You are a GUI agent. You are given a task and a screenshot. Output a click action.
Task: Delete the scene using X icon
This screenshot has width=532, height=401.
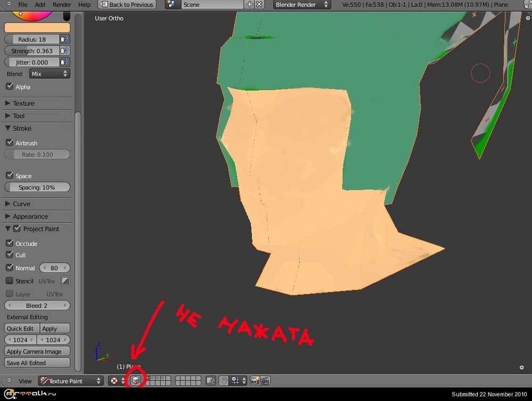[259, 5]
